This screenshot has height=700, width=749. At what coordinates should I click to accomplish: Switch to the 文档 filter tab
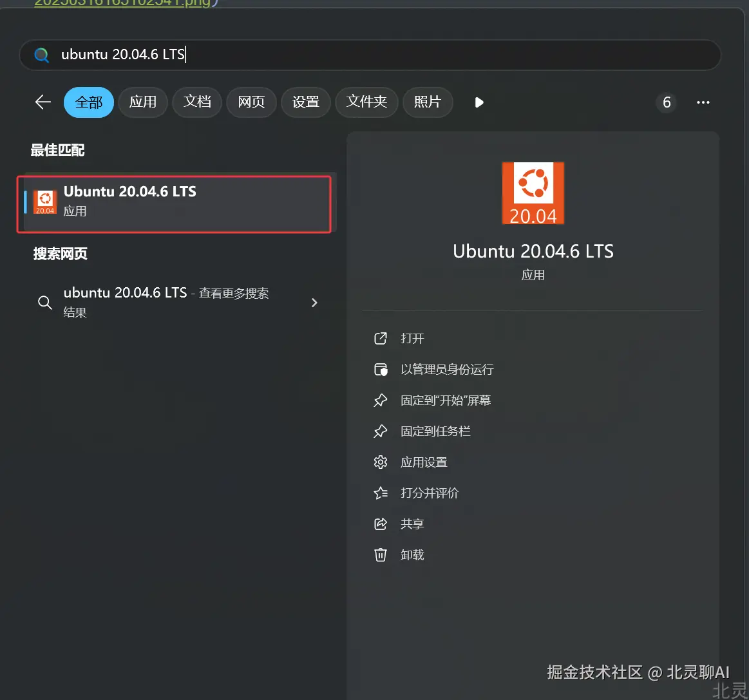tap(197, 102)
